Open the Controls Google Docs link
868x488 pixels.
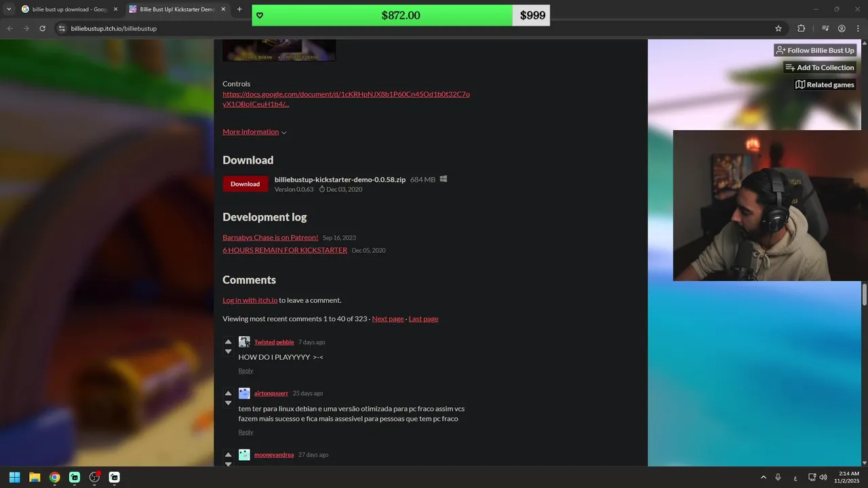click(x=346, y=99)
